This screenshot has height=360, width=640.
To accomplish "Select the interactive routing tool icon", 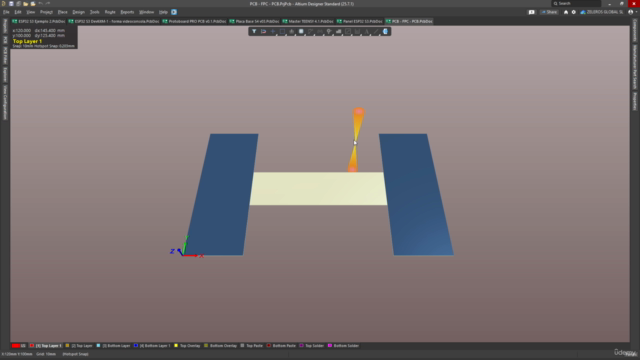I will point(310,31).
